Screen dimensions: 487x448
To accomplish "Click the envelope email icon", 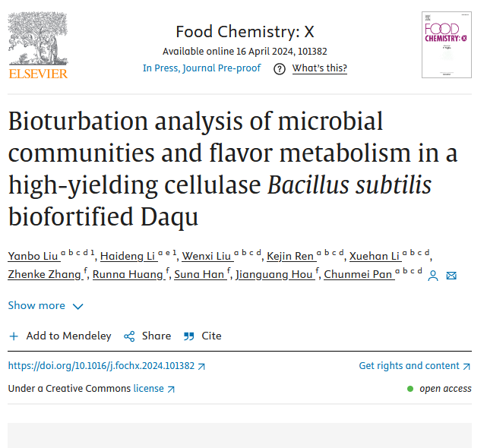I will 451,276.
